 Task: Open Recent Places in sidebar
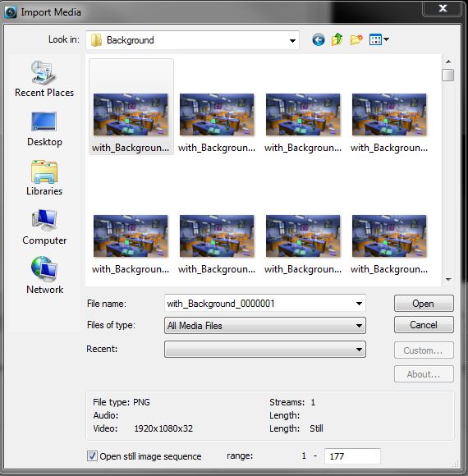pyautogui.click(x=44, y=79)
